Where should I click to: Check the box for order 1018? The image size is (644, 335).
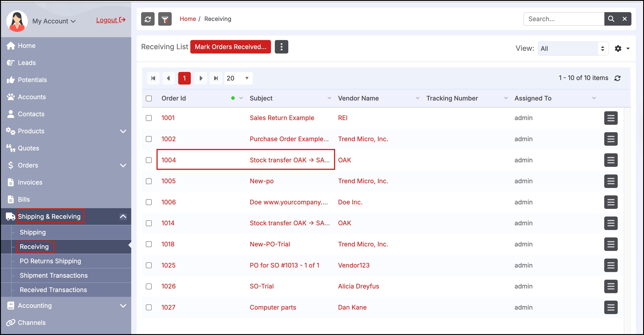point(149,244)
